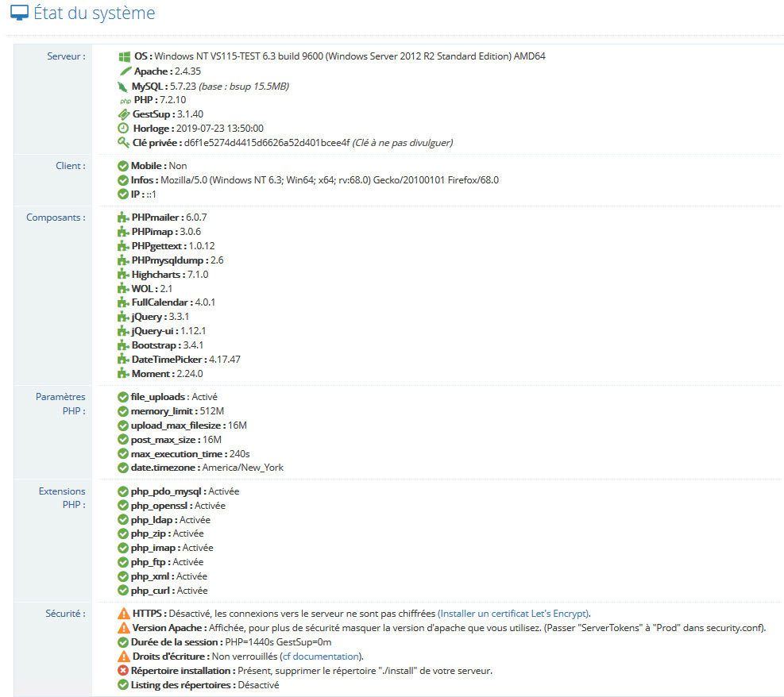The image size is (784, 697).
Task: Click the puzzle icon beside Bootstrap
Action: point(123,345)
